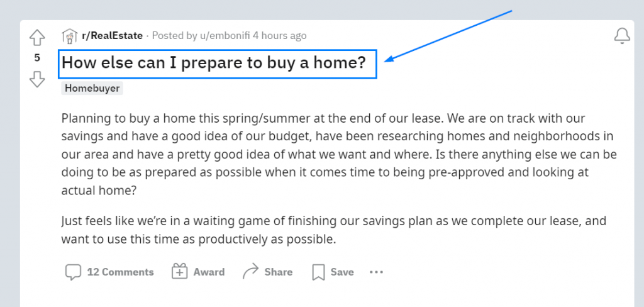Open the r/RealEstate subreddit link

[112, 36]
